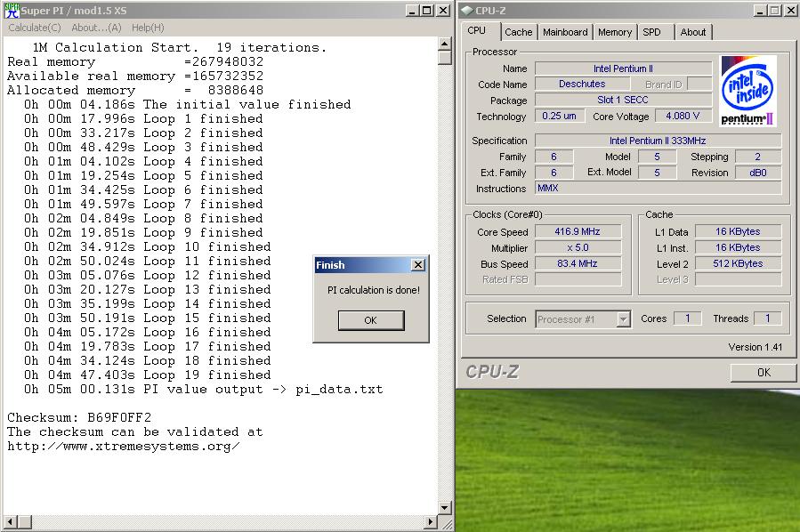Click Specification 'Intel Pentium II 333MHz'
The image size is (800, 532).
click(x=658, y=141)
